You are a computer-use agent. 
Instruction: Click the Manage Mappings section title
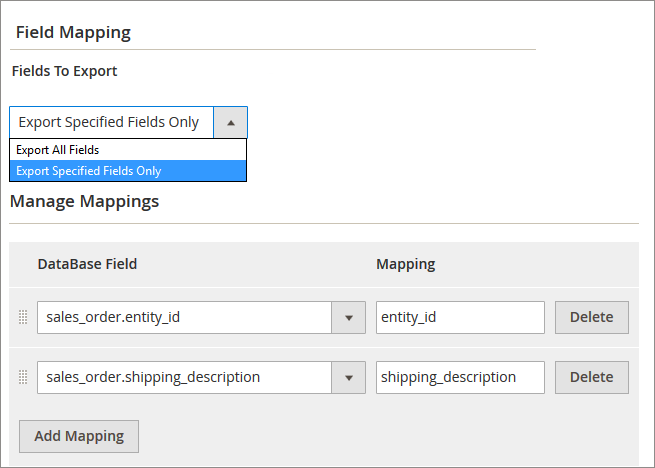[x=84, y=201]
